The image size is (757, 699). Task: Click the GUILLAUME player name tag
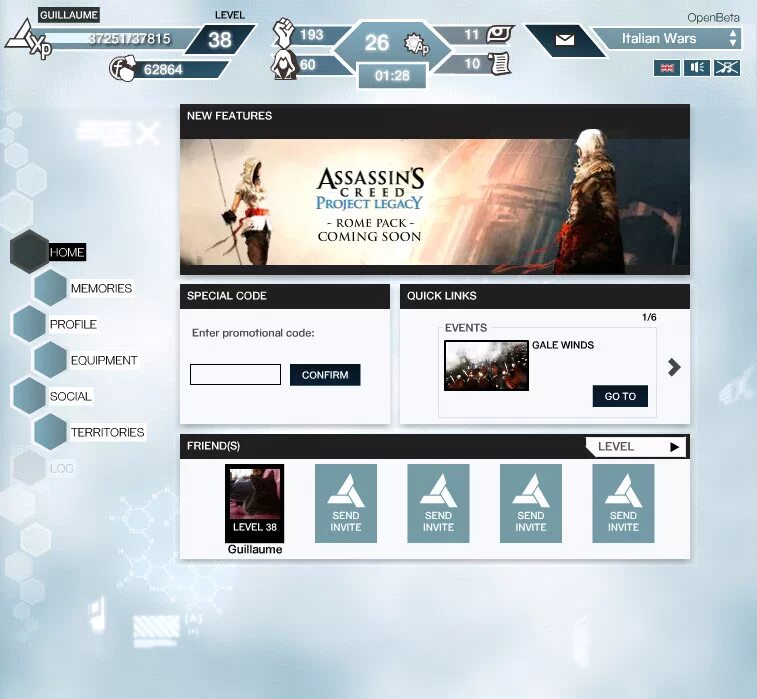coord(69,15)
